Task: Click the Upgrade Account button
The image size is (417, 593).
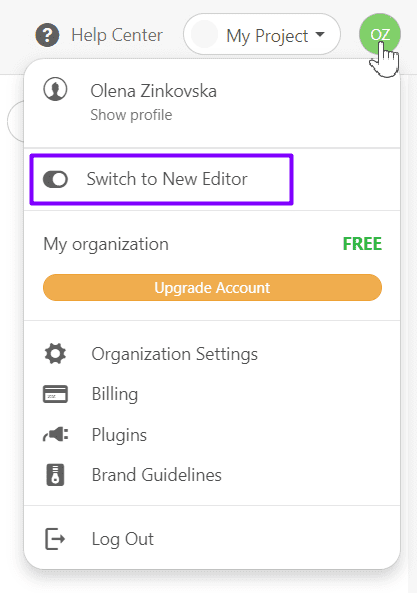Action: [212, 287]
